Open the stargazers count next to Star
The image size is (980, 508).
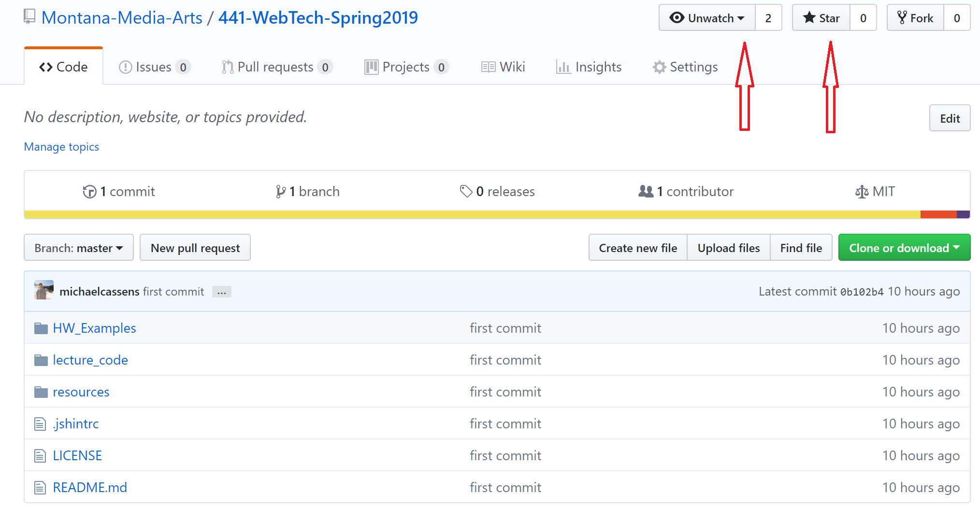pyautogui.click(x=863, y=18)
